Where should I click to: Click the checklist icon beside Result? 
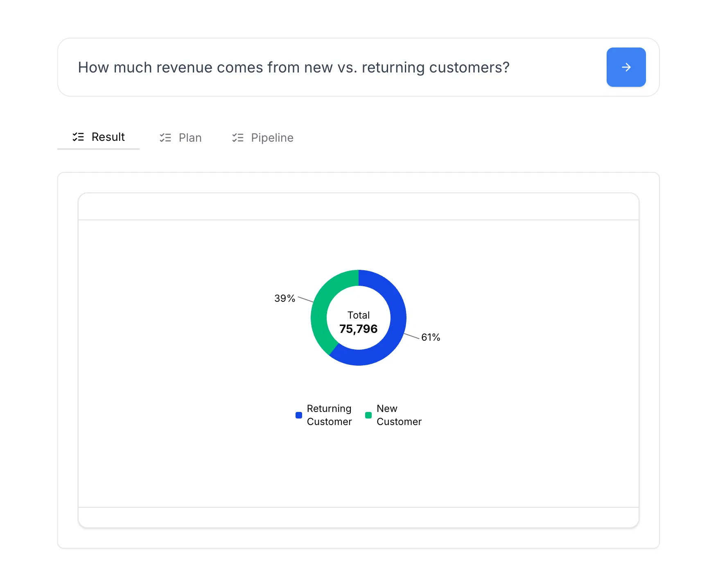[78, 137]
